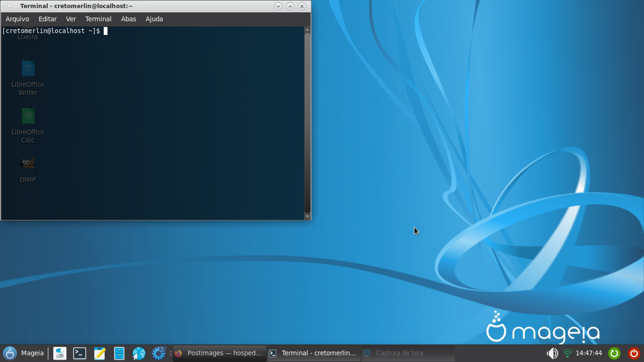This screenshot has height=362, width=644.
Task: Minimize the Terminal window
Action: click(278, 6)
